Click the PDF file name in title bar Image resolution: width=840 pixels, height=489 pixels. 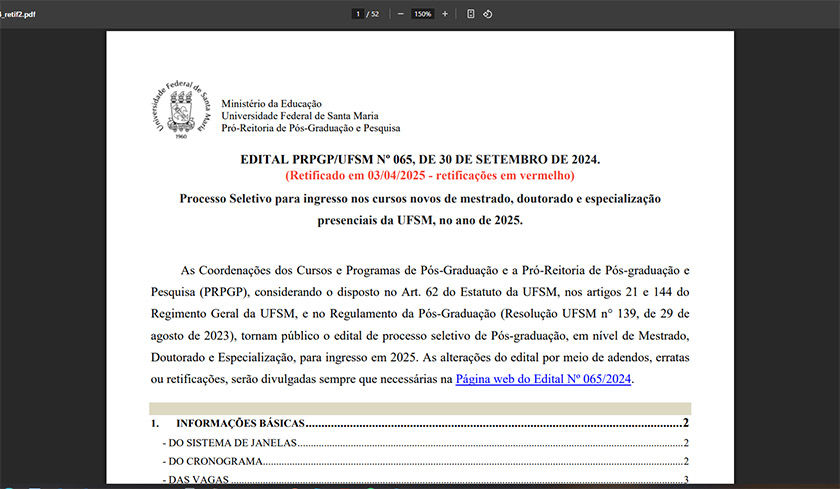(18, 14)
